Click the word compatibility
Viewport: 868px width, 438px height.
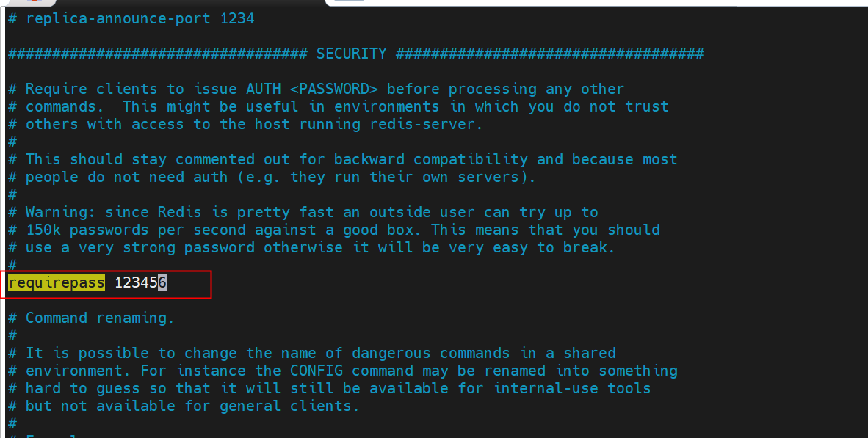click(x=471, y=159)
